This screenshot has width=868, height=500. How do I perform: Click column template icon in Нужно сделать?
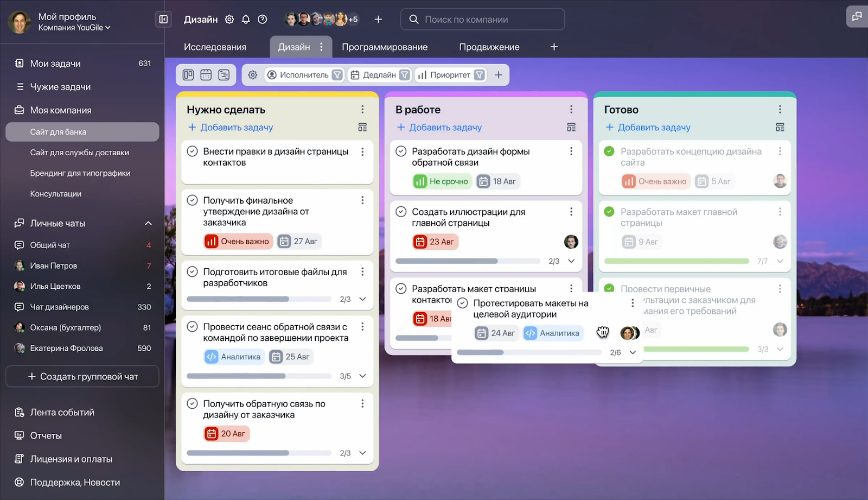tap(362, 128)
